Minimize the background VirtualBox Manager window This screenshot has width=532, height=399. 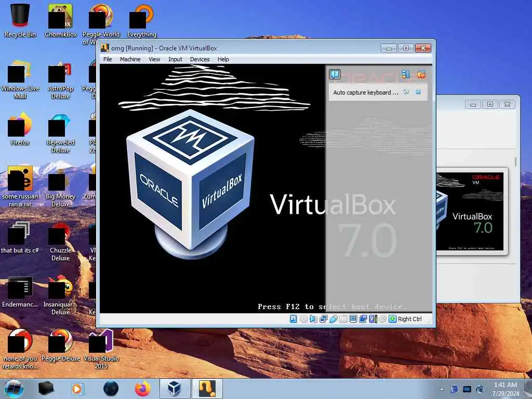(x=473, y=104)
